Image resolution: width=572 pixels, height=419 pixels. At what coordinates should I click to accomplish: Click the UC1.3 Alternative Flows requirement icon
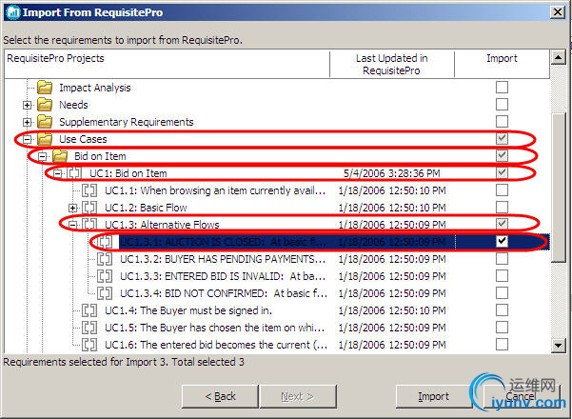[89, 225]
